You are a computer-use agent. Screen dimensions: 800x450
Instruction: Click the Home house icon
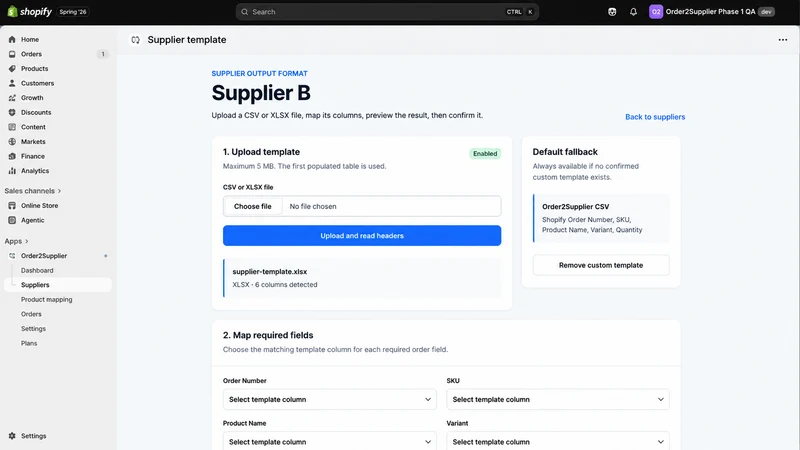point(12,39)
